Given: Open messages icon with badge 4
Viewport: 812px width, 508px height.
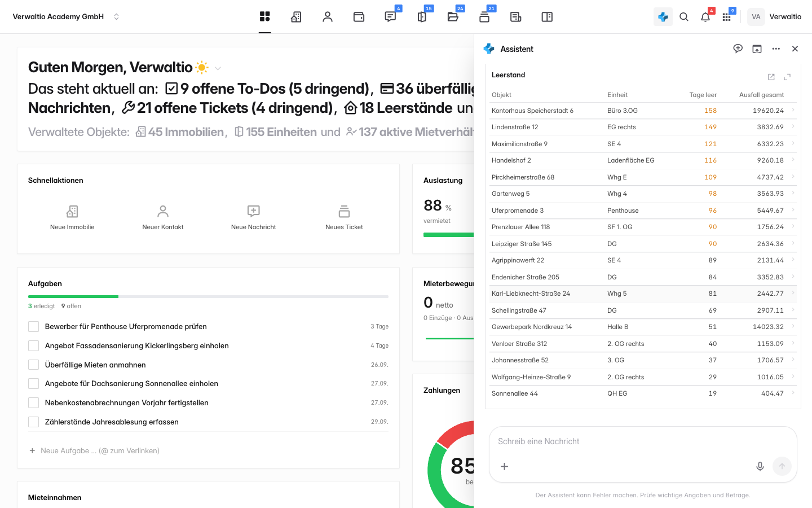Looking at the screenshot, I should [x=390, y=16].
